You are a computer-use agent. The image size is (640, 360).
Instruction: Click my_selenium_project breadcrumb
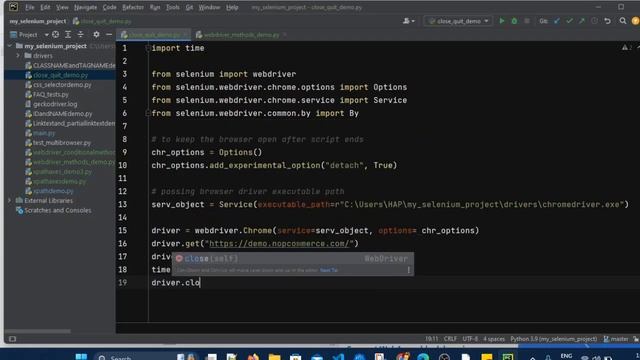coord(38,21)
